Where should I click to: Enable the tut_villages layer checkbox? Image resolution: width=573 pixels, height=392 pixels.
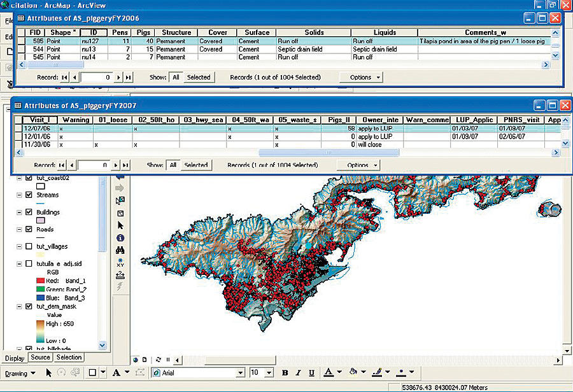pyautogui.click(x=27, y=246)
